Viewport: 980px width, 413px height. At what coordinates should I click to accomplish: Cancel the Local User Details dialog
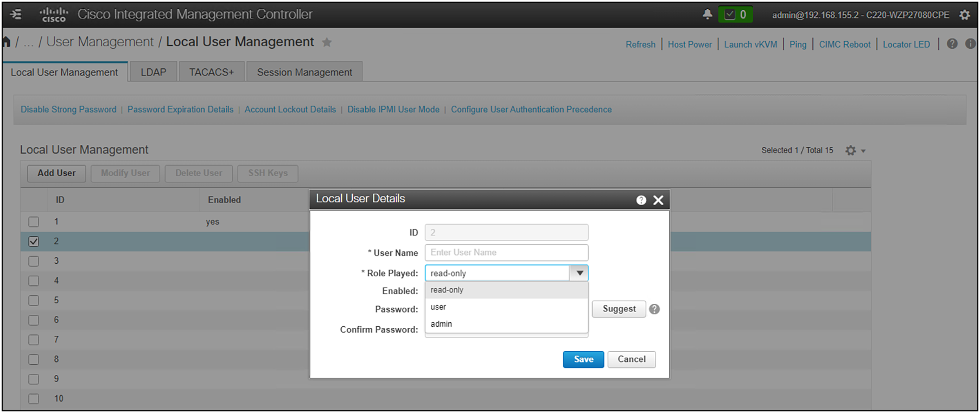(x=632, y=359)
